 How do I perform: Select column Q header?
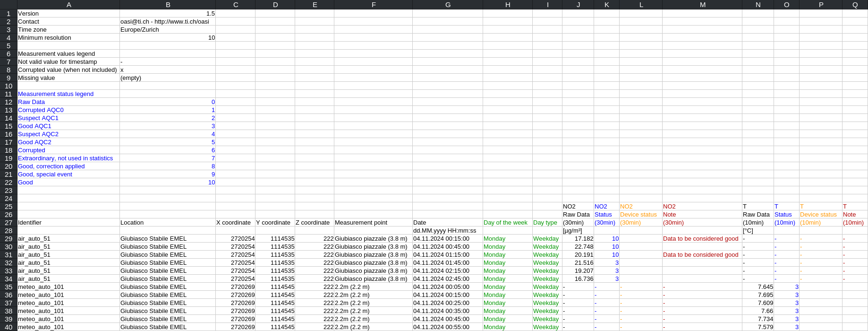point(855,5)
